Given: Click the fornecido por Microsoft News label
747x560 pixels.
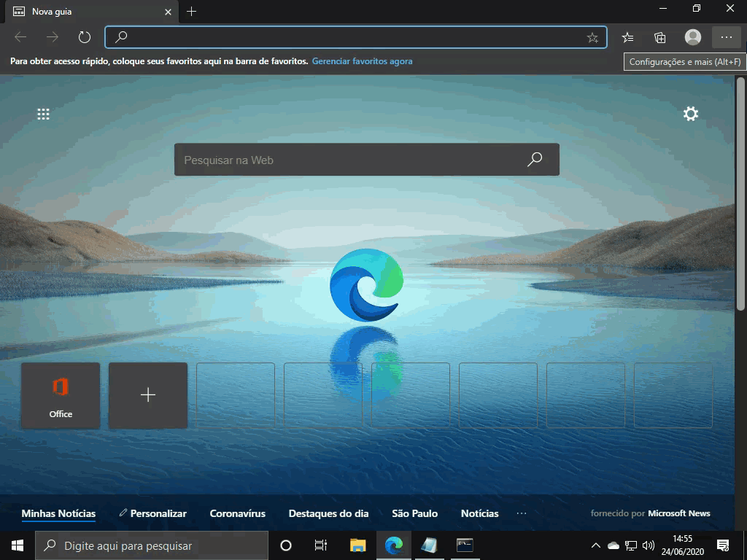Looking at the screenshot, I should (650, 513).
